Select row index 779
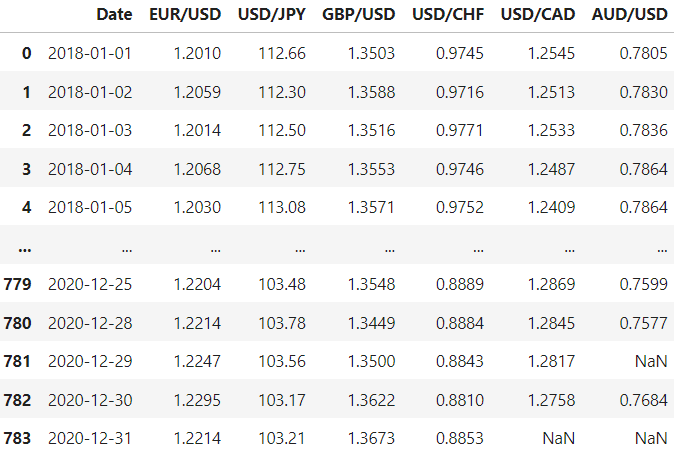The image size is (674, 453). click(17, 284)
